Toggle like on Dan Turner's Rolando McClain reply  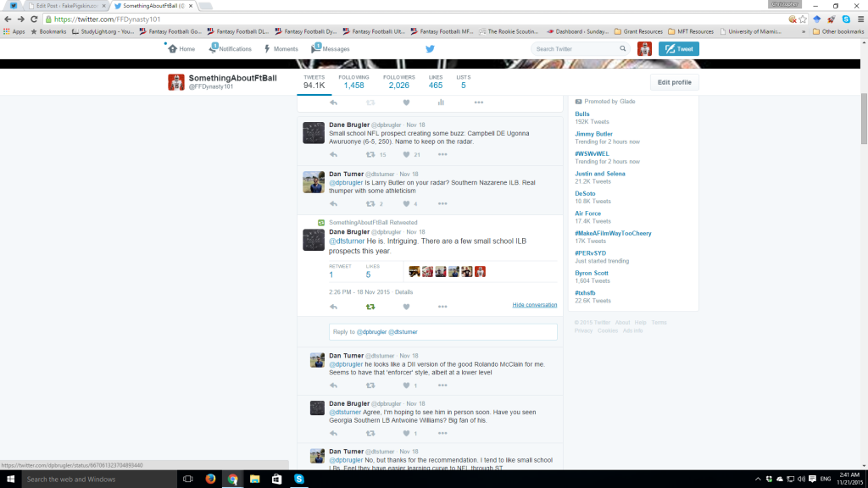point(406,385)
